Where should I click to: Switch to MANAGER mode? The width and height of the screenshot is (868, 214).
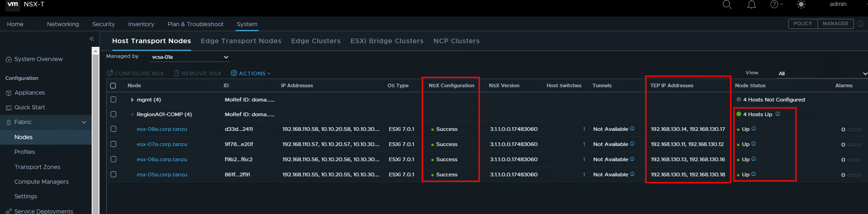[x=835, y=24]
